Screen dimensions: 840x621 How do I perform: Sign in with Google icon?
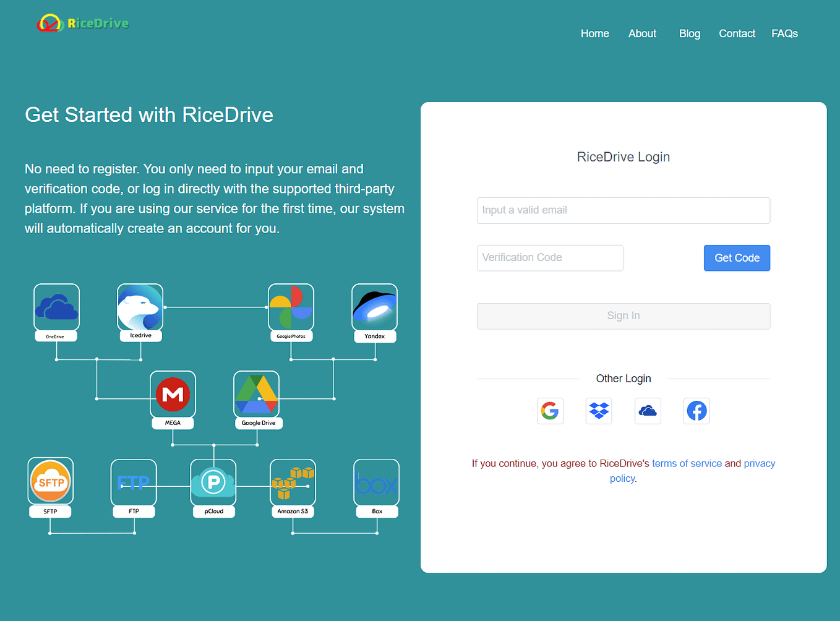(550, 411)
